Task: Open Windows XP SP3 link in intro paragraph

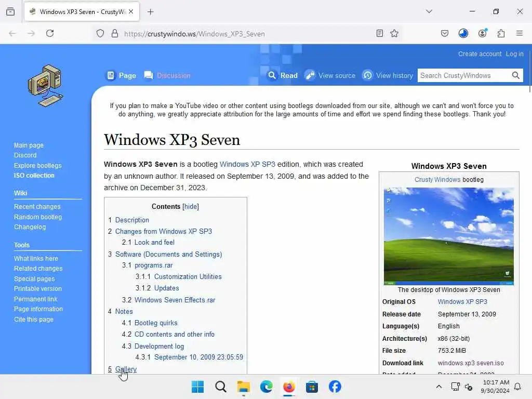Action: [247, 164]
